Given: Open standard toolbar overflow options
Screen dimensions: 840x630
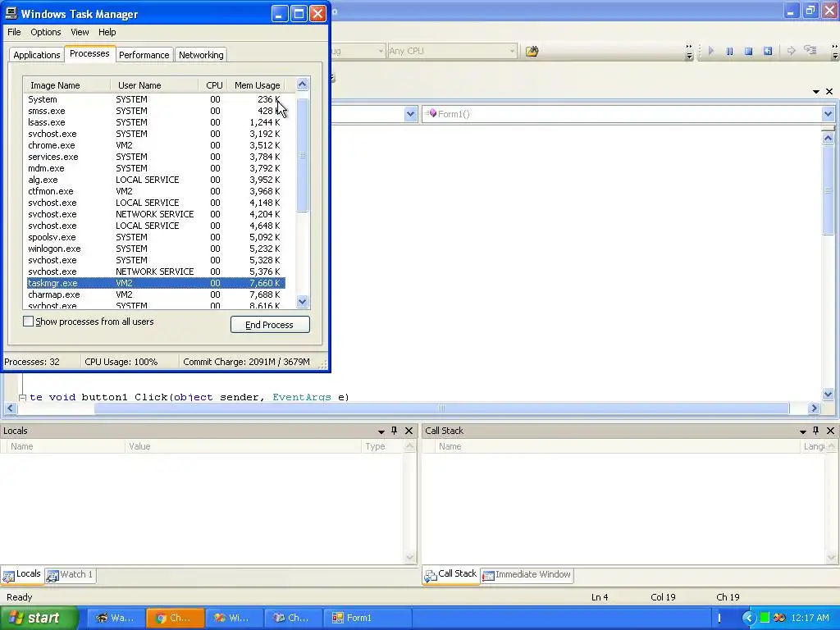Looking at the screenshot, I should [689, 52].
